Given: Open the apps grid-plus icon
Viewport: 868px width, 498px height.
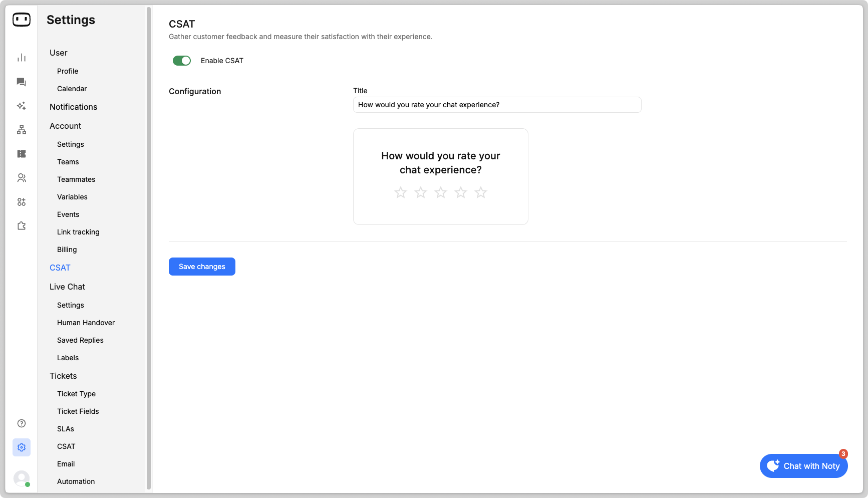Looking at the screenshot, I should (22, 202).
